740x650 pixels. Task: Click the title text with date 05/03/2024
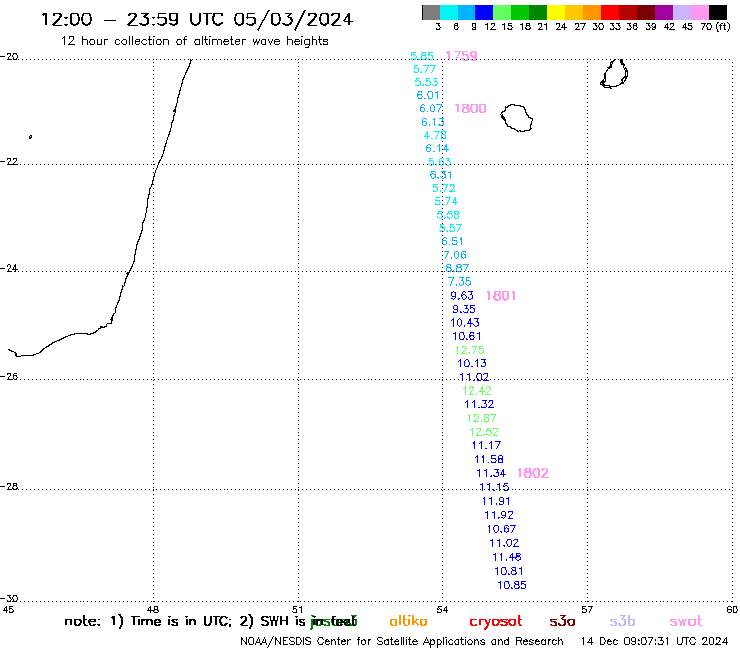coord(197,19)
